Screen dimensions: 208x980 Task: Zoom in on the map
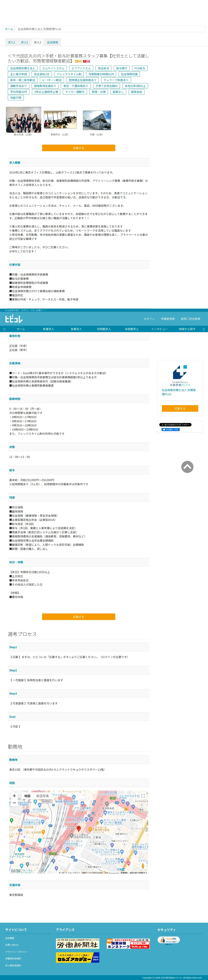coord(15,796)
